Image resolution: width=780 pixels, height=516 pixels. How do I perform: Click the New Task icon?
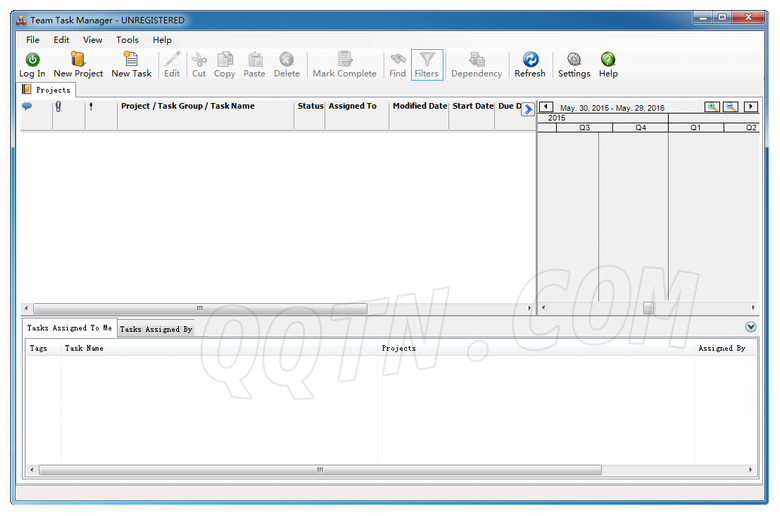coord(131,65)
